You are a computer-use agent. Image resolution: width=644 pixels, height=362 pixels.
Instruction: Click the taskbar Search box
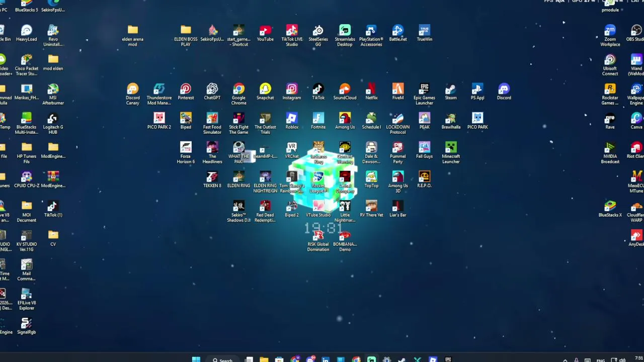[x=222, y=359]
